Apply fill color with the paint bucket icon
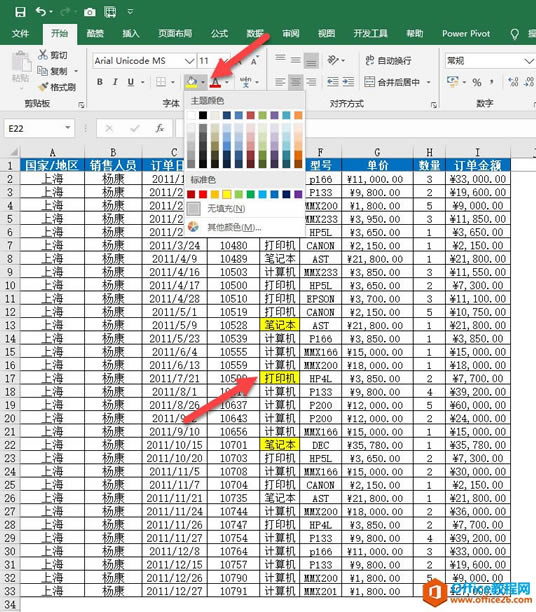Viewport: 536px width, 612px height. (191, 82)
